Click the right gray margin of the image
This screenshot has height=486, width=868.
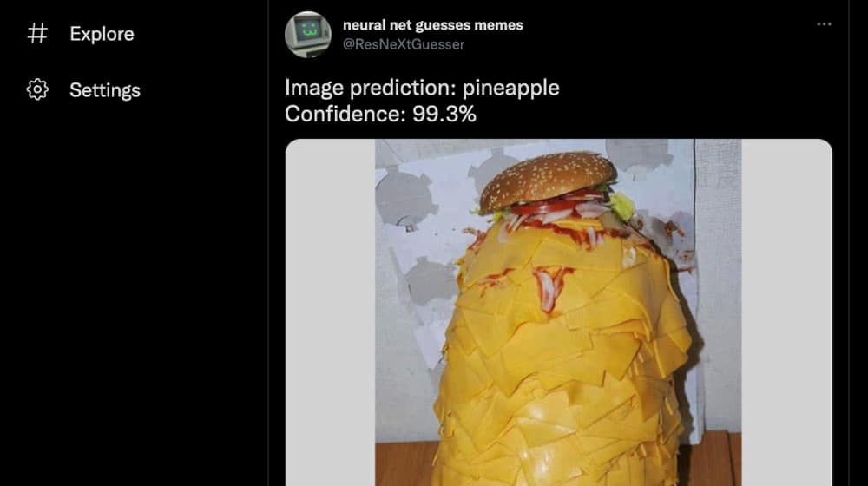(786, 312)
